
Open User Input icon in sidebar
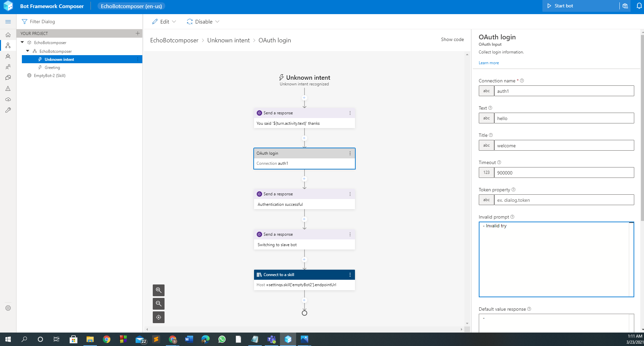(8, 67)
